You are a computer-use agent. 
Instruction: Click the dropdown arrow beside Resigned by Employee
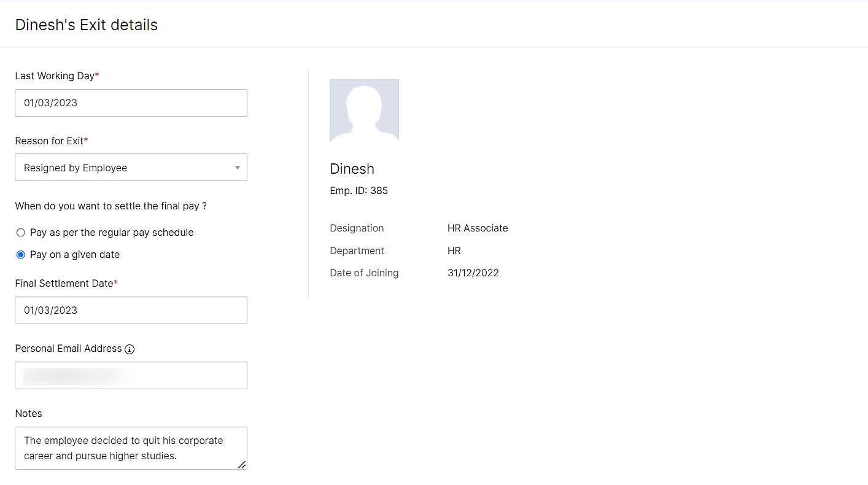(238, 168)
